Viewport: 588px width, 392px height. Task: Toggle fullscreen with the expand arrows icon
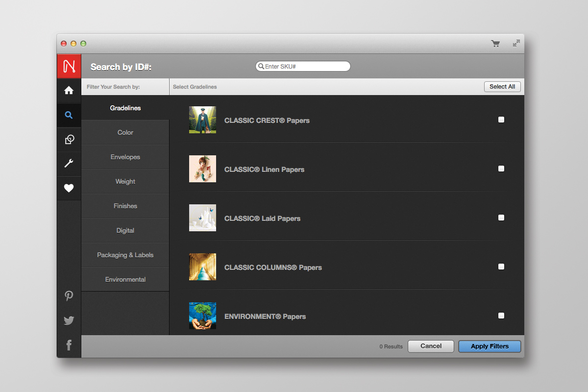click(x=516, y=44)
